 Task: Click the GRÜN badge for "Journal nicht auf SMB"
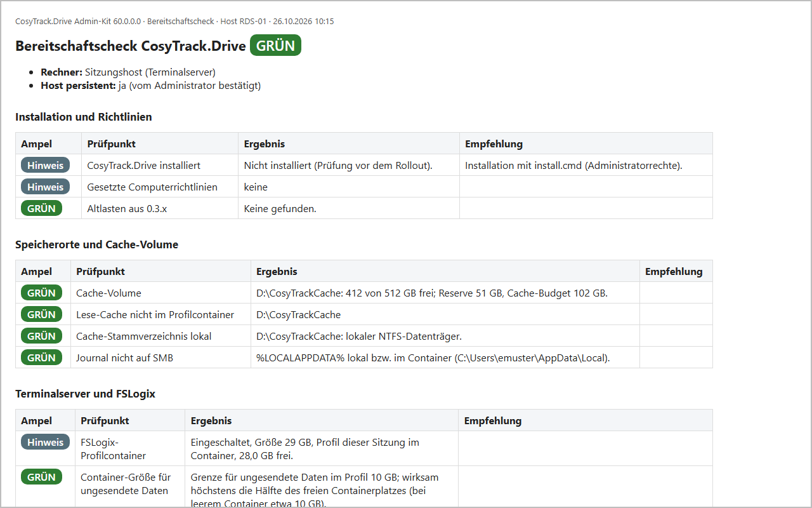click(x=41, y=358)
